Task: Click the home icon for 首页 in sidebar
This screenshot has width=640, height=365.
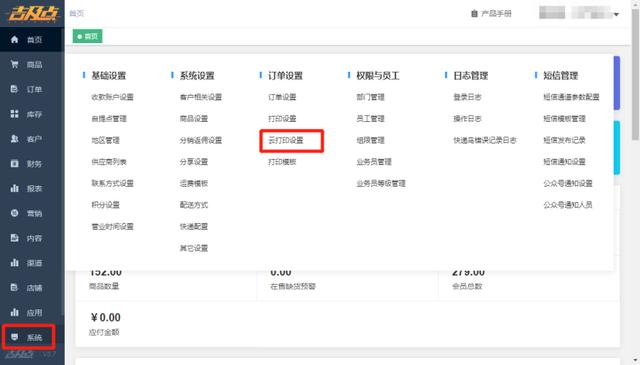Action: [x=14, y=39]
